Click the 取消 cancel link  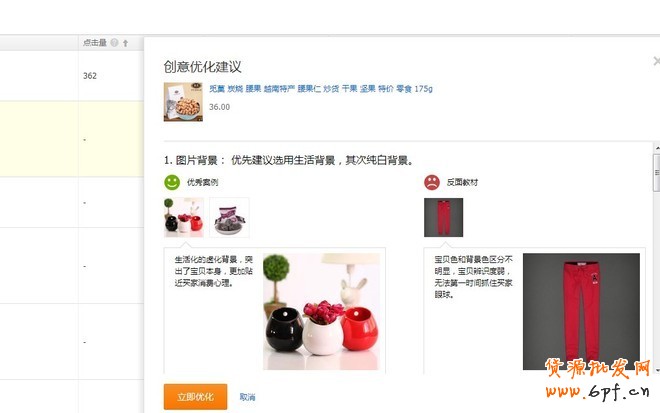click(x=247, y=397)
